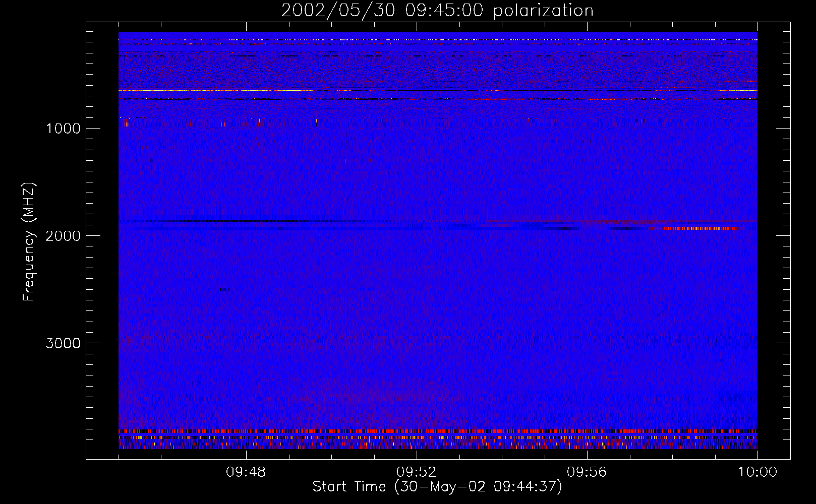816x504 pixels.
Task: Click the 09:48 time tick label
Action: (x=246, y=472)
